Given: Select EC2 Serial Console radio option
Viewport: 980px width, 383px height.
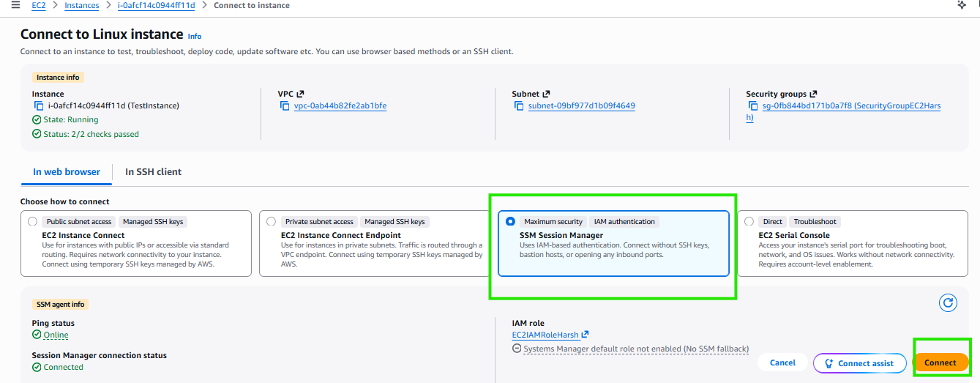Looking at the screenshot, I should [x=749, y=221].
